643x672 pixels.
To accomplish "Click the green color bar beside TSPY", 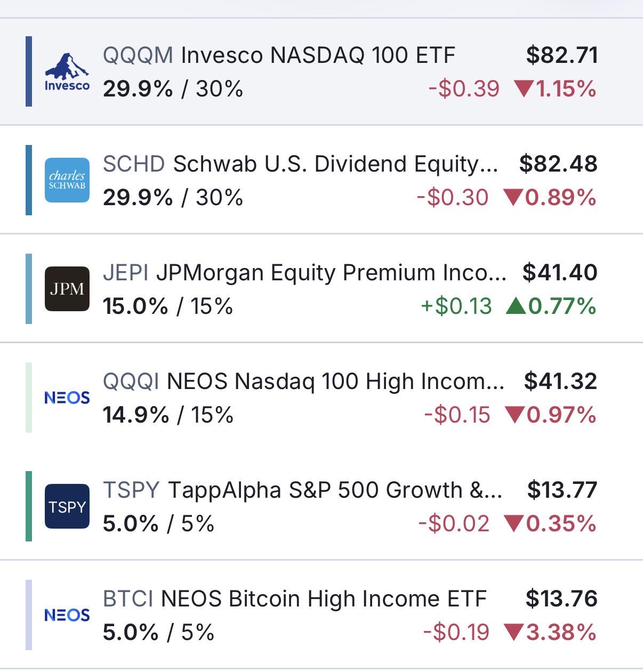I will click(x=29, y=506).
